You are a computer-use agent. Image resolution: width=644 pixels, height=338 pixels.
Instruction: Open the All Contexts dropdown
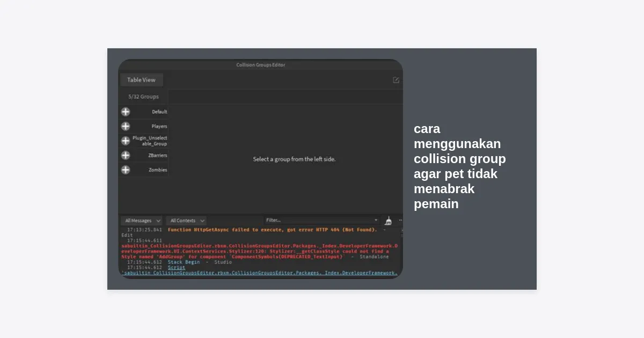pyautogui.click(x=186, y=221)
